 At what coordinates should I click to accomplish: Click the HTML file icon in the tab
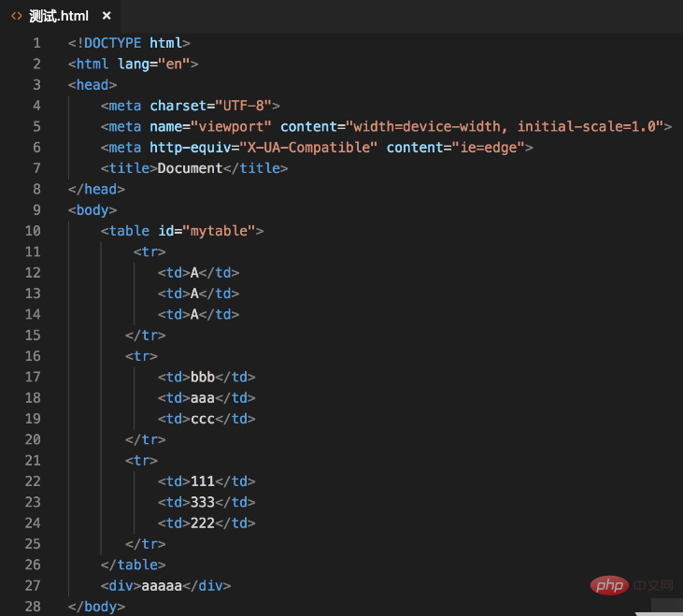point(16,16)
